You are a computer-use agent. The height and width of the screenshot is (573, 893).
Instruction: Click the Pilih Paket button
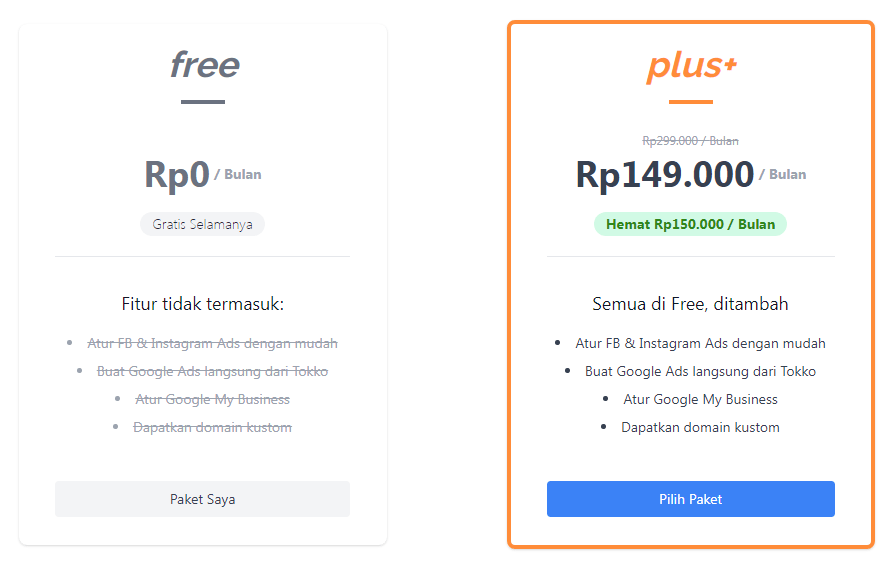pyautogui.click(x=690, y=499)
